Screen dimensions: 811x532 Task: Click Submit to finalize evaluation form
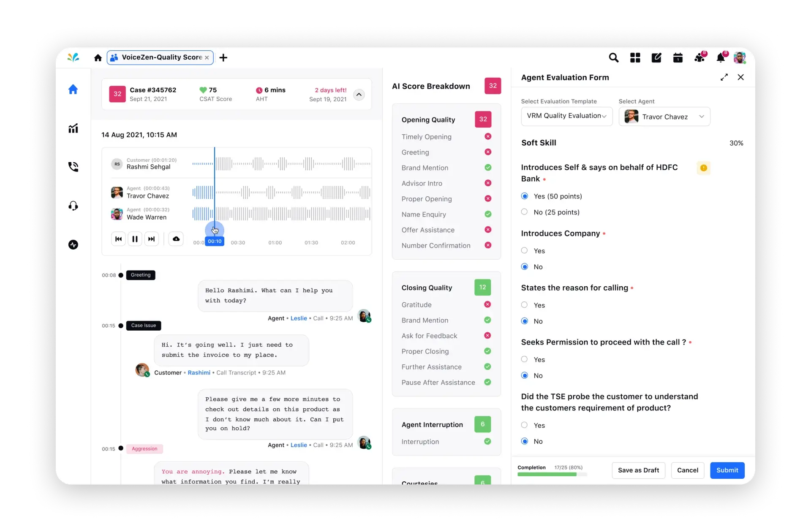click(x=727, y=470)
